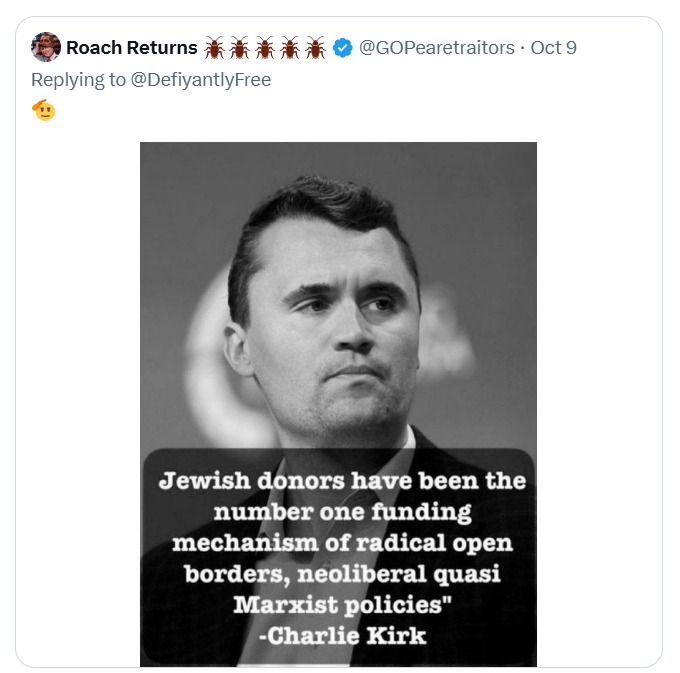Click the "number one funding" caption line

click(x=343, y=512)
